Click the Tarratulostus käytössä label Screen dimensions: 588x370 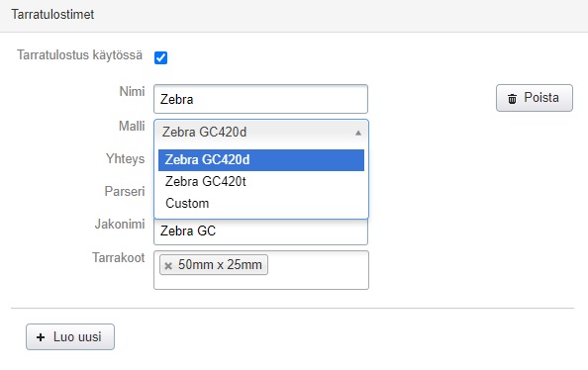pos(79,55)
